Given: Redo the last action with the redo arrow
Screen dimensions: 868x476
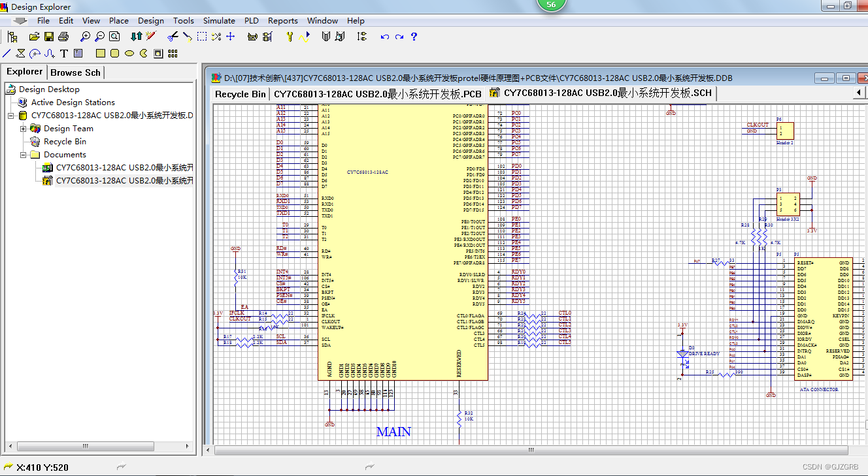Looking at the screenshot, I should click(x=399, y=37).
